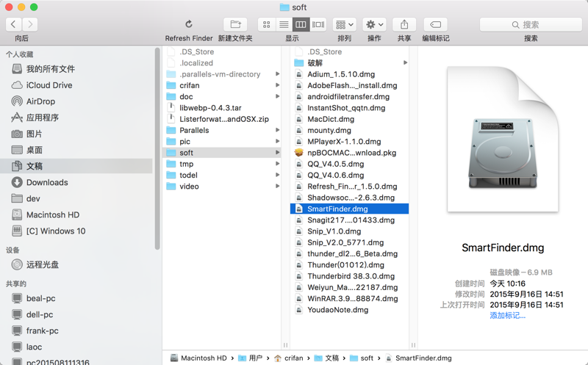Open Macintosh HD in the sidebar

(77, 214)
